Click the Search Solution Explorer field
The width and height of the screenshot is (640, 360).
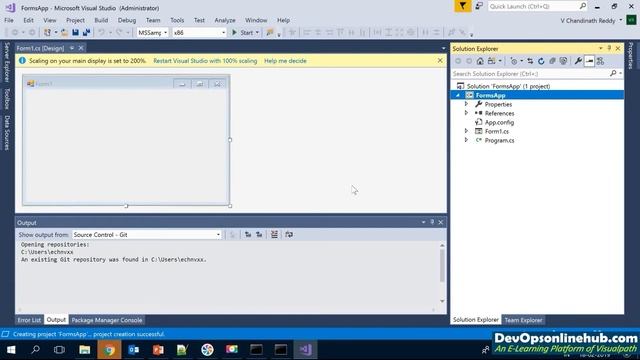point(531,73)
